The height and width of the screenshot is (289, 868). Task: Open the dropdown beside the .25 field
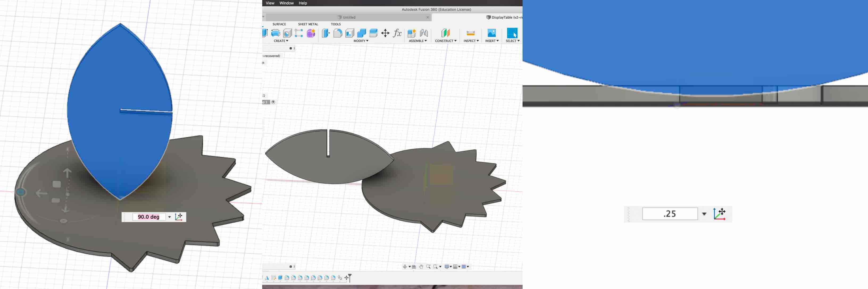click(x=704, y=214)
